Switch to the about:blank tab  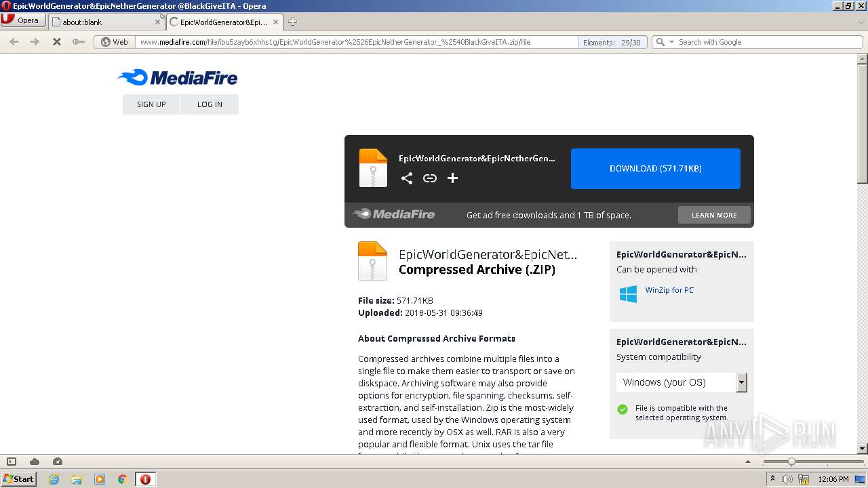coord(107,22)
